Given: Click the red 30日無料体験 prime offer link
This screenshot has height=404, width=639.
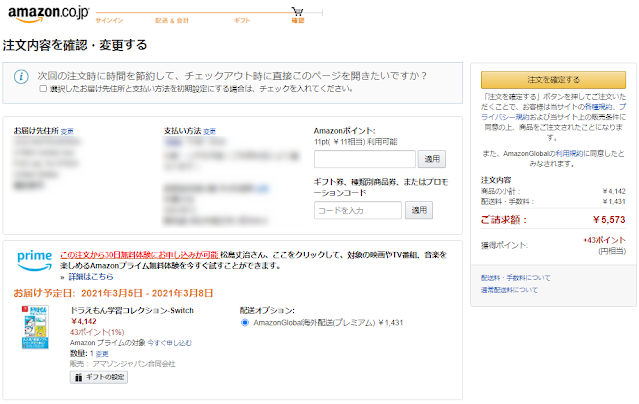Looking at the screenshot, I should 139,255.
